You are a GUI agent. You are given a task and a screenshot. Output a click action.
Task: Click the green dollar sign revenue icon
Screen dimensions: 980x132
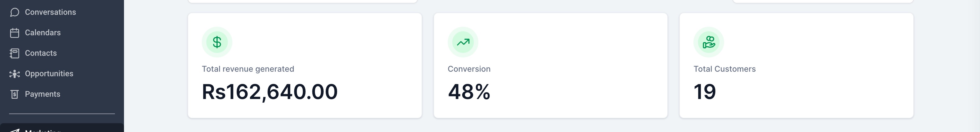(x=217, y=42)
